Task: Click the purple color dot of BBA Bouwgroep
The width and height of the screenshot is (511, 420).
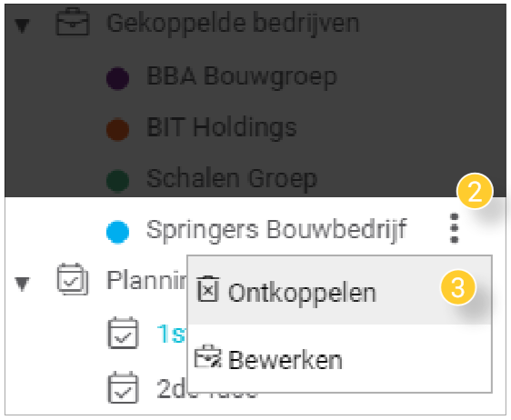Action: [x=117, y=78]
